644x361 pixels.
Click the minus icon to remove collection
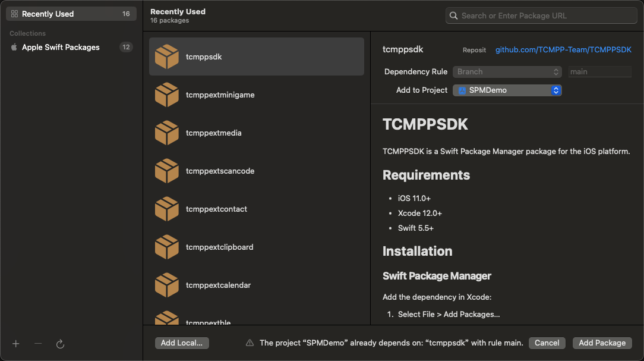point(38,344)
